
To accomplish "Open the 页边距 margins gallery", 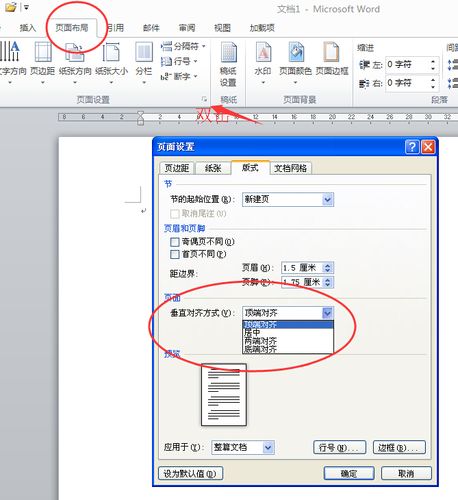I will pyautogui.click(x=43, y=62).
